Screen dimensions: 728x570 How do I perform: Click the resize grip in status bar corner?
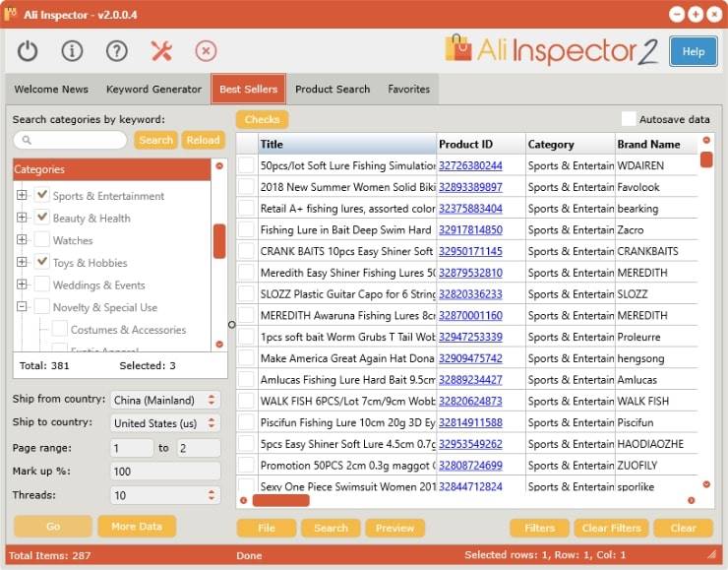[711, 554]
